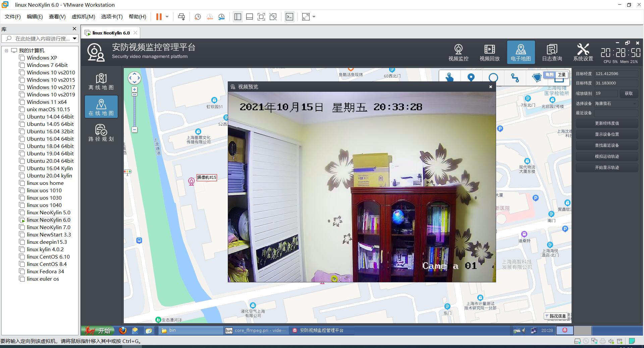Toggle the 路况信息 traffic info layer
This screenshot has width=644, height=348.
555,316
